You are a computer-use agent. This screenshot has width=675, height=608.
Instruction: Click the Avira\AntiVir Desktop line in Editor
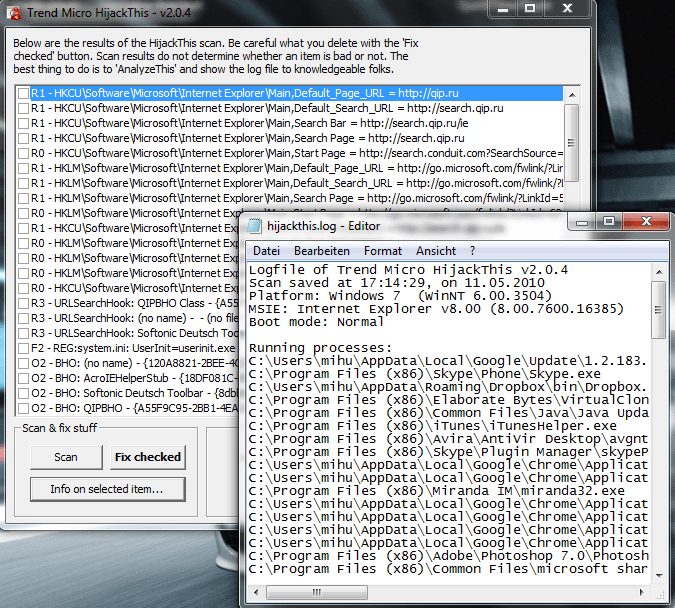448,439
